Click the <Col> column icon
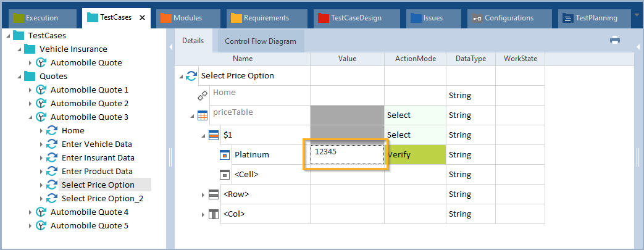Image resolution: width=644 pixels, height=250 pixels. [x=214, y=214]
